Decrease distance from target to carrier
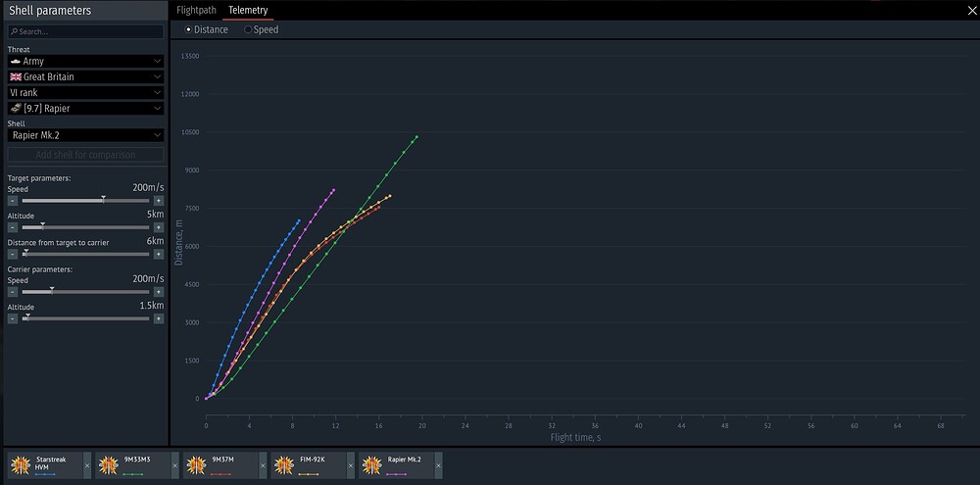This screenshot has height=485, width=980. [x=13, y=255]
